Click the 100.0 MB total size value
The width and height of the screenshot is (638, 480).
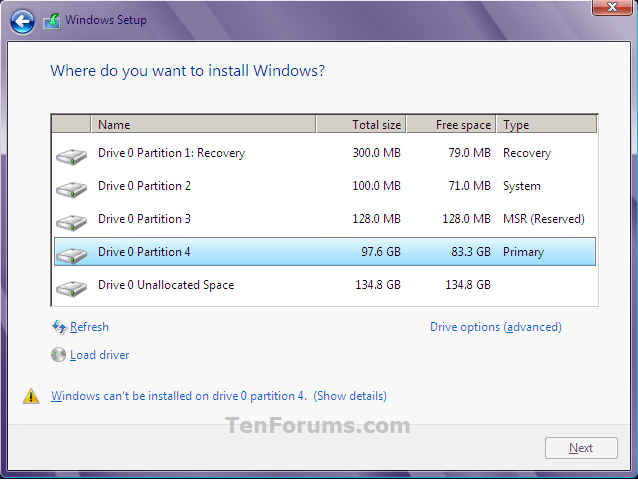click(x=376, y=186)
